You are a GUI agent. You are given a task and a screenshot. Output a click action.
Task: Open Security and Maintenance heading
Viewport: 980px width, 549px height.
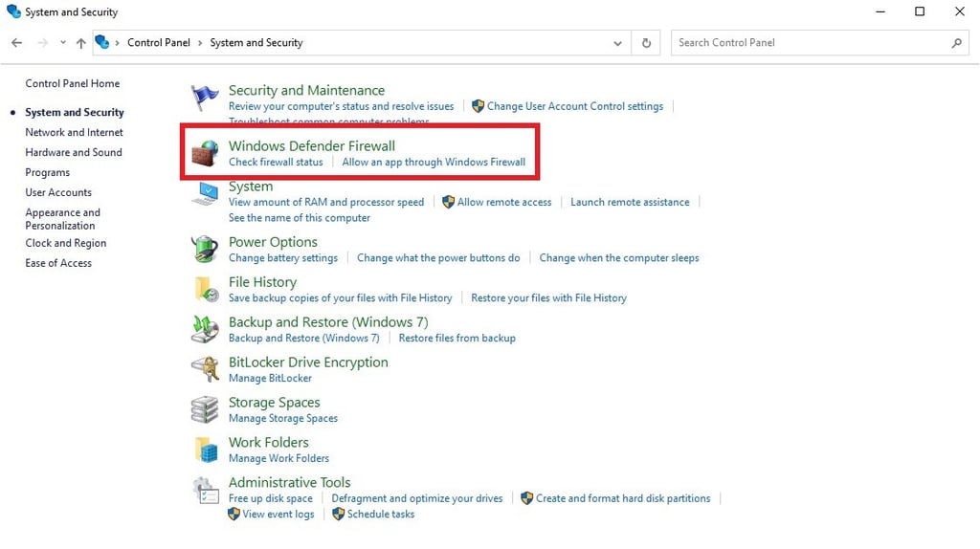[306, 91]
